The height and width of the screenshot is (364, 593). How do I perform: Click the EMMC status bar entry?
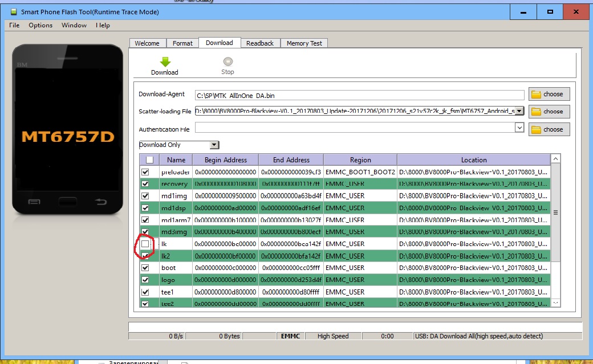(290, 336)
